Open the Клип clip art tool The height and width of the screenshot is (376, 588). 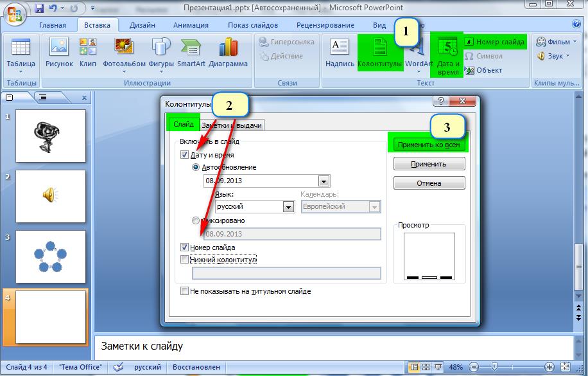tap(88, 47)
